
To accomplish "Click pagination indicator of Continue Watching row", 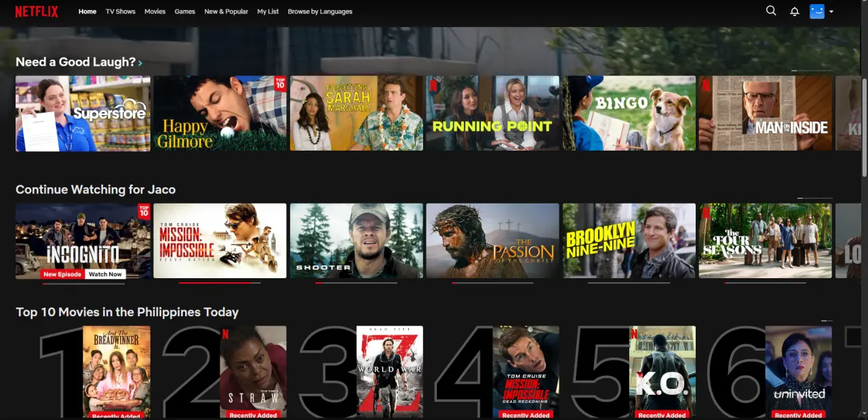I will click(x=815, y=198).
